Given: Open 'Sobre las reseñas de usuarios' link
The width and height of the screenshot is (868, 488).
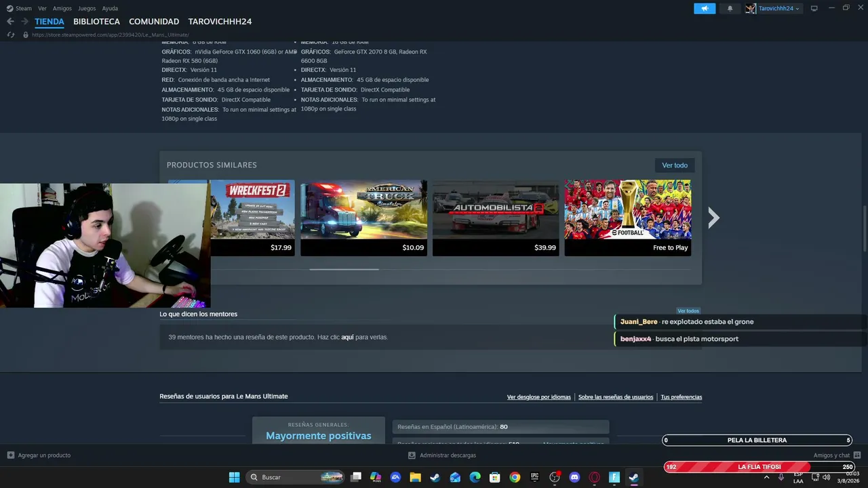Looking at the screenshot, I should click(616, 397).
